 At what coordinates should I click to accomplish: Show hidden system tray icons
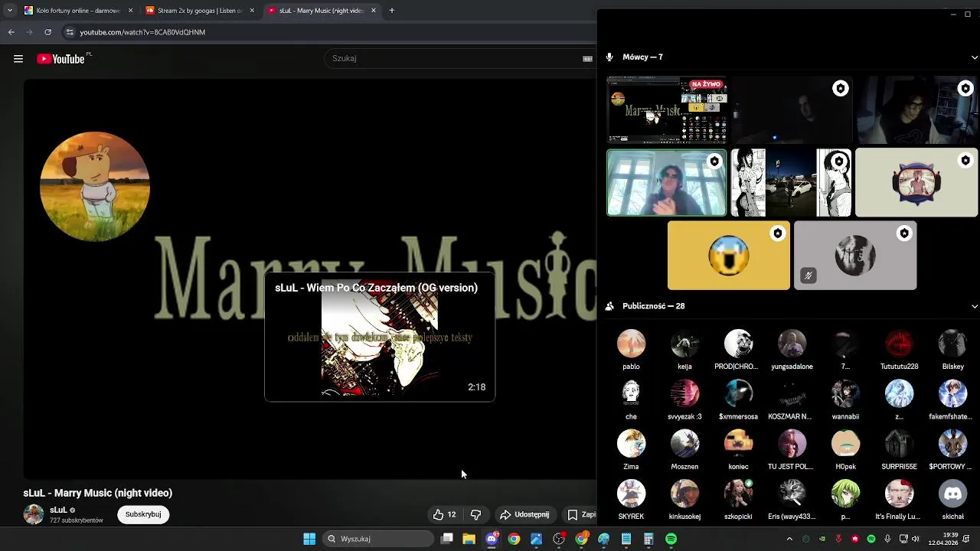point(789,539)
